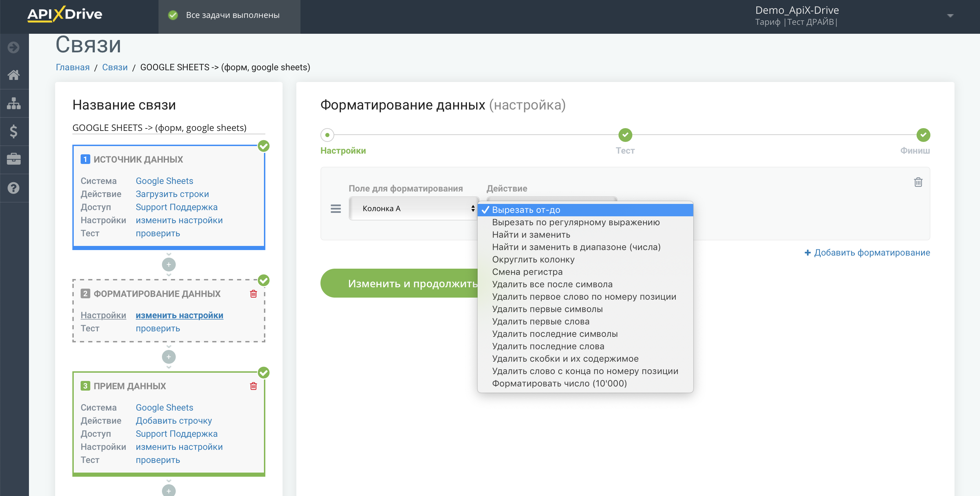Choose Найти и заменить option
This screenshot has height=496, width=980.
click(585, 235)
